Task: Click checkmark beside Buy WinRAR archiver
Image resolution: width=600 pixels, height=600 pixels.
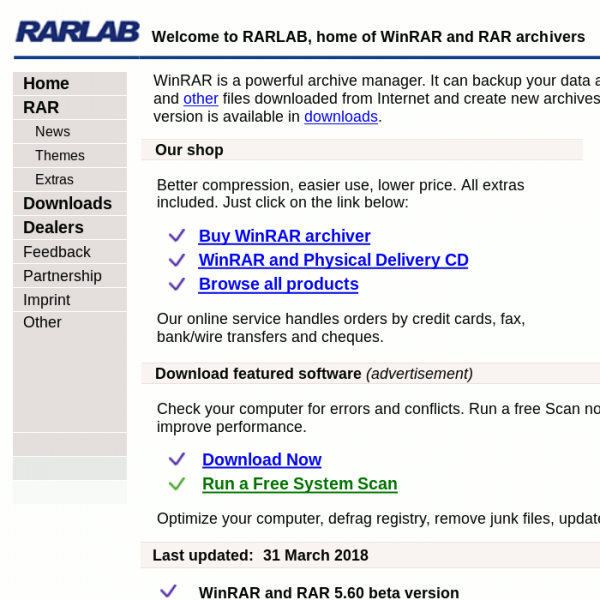Action: 177,236
